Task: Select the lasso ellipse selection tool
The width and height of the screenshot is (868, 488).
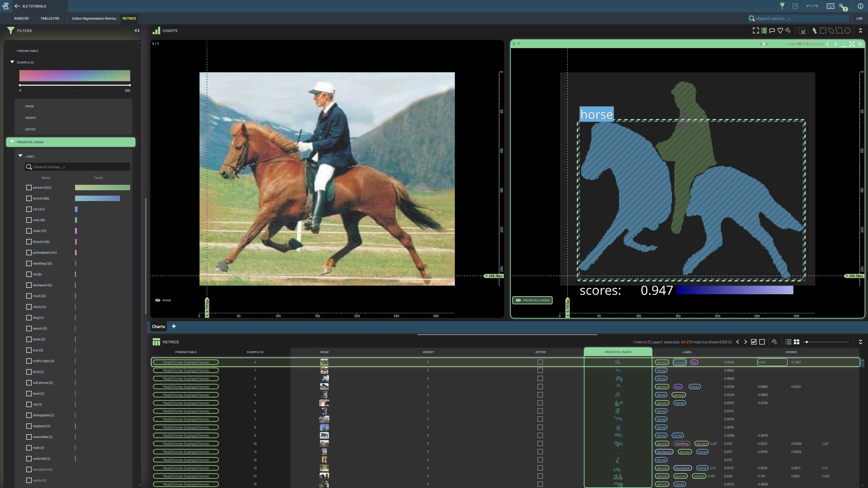Action: coord(831,31)
